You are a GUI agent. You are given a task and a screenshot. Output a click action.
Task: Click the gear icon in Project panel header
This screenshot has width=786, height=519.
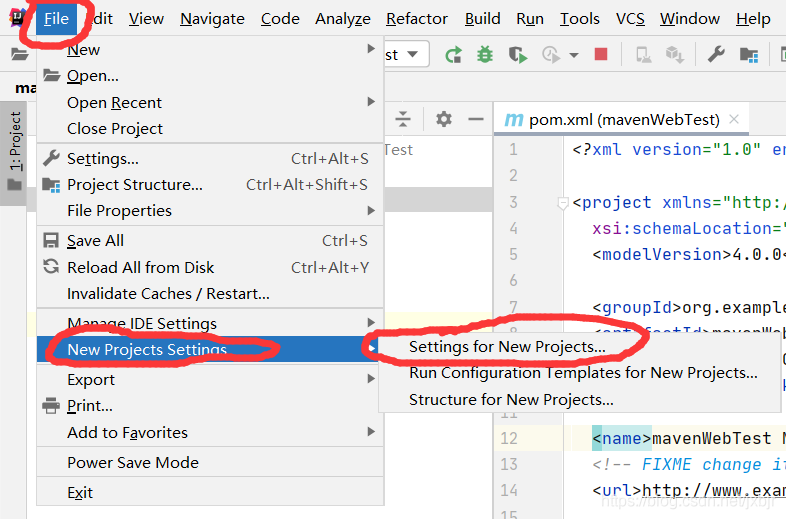[444, 119]
